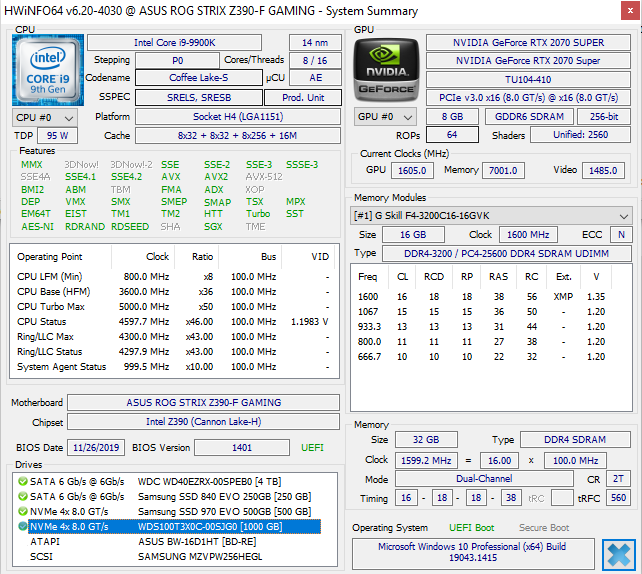Image resolution: width=642 pixels, height=574 pixels.
Task: Click the Prod. Unit field
Action: [x=303, y=98]
